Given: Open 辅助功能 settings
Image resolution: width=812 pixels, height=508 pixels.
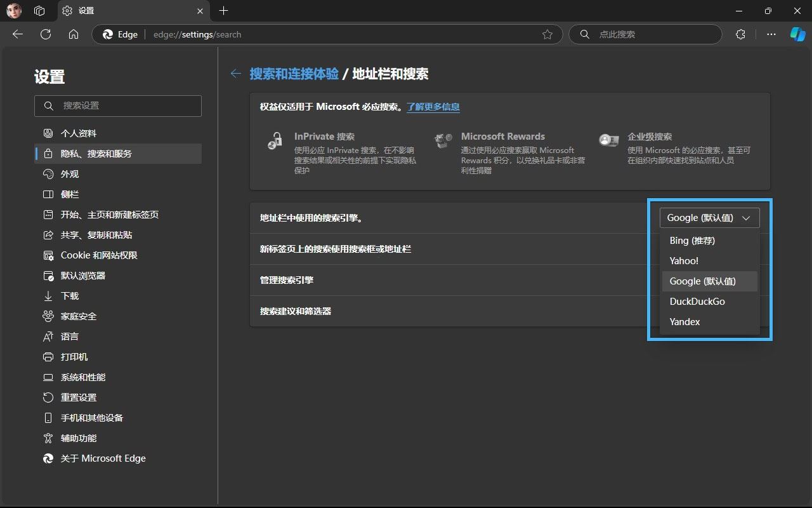Looking at the screenshot, I should coord(118,438).
